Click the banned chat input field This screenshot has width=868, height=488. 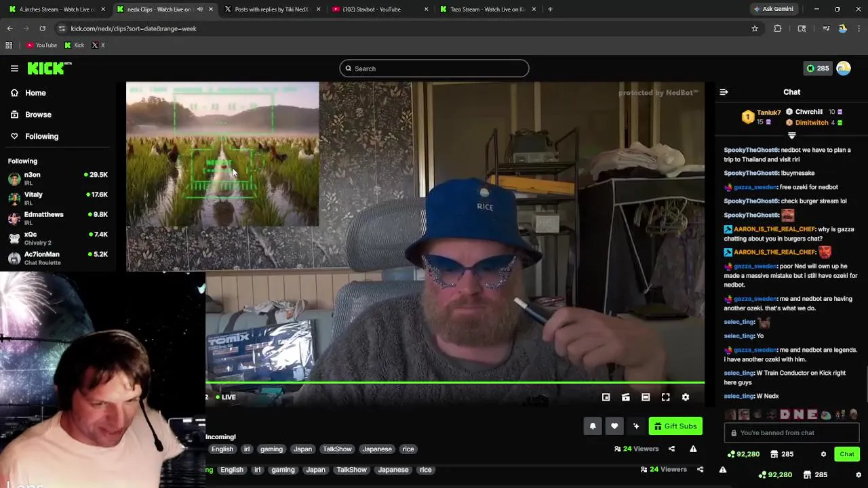click(x=791, y=433)
